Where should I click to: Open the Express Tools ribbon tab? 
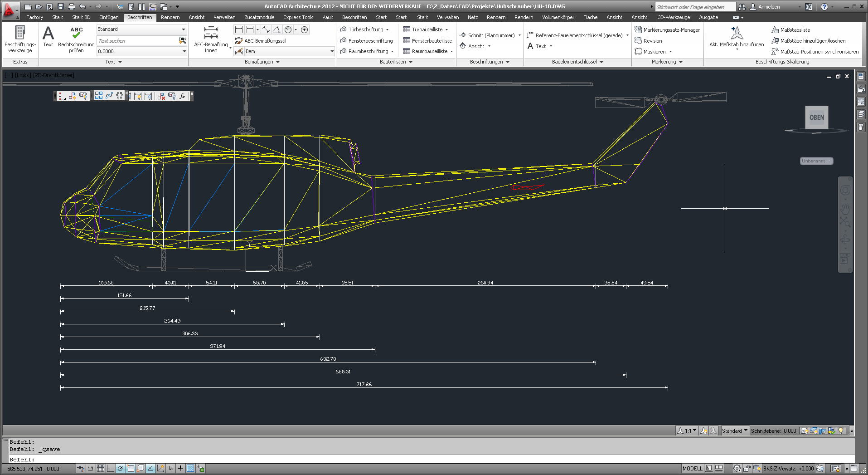pyautogui.click(x=298, y=17)
